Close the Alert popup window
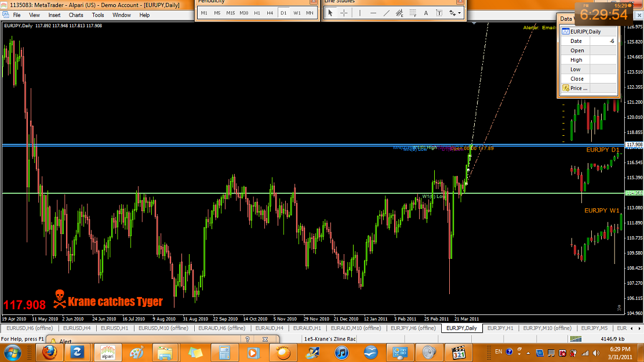The width and height of the screenshot is (644, 362). tap(265, 339)
